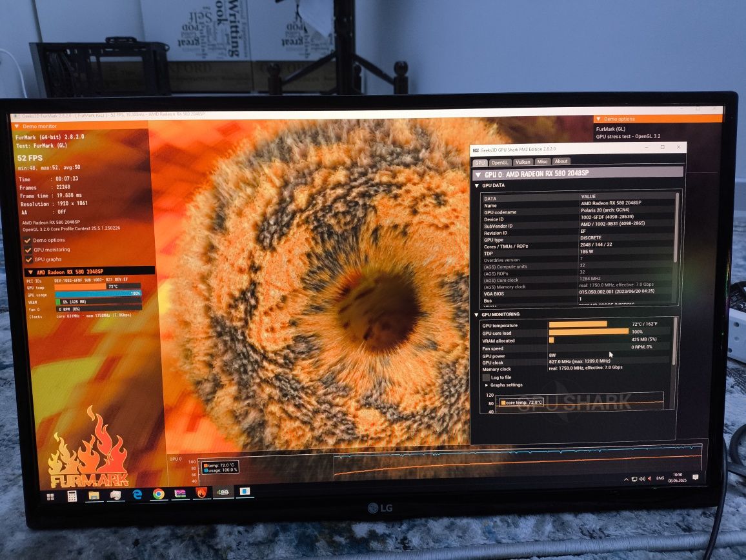
Task: Collapse the GPU DATA section
Action: [477, 186]
